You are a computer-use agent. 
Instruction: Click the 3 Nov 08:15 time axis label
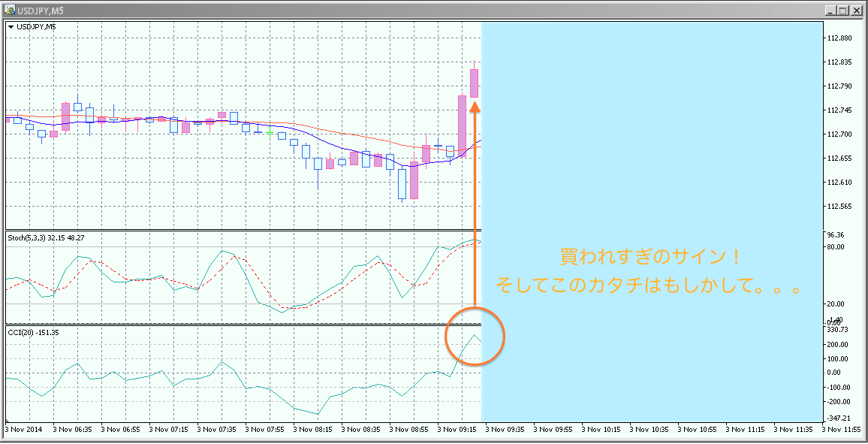[315, 430]
